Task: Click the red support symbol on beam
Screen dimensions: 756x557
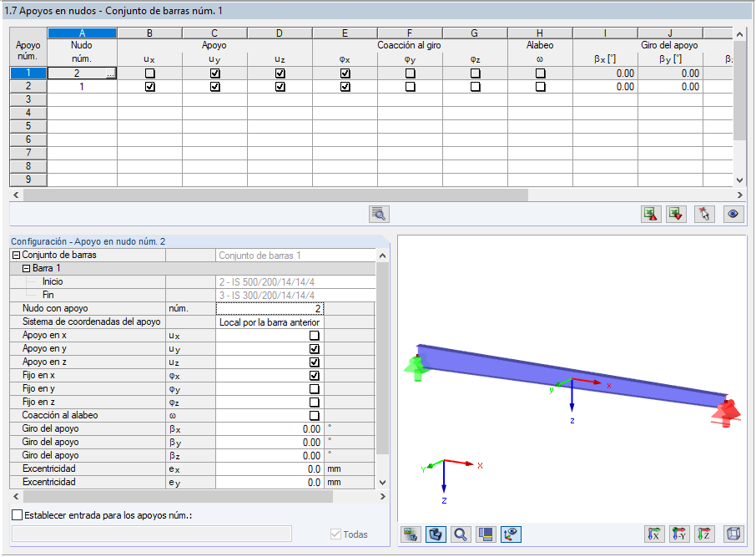Action: [x=727, y=413]
